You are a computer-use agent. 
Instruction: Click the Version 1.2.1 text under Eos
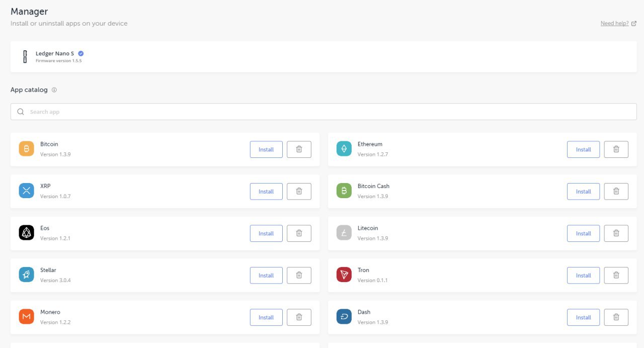tap(55, 238)
